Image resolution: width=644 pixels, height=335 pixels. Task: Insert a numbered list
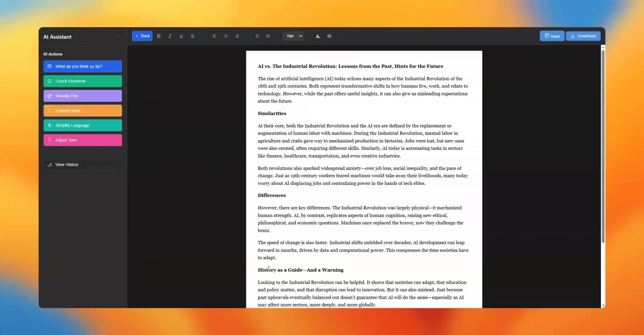tap(268, 36)
